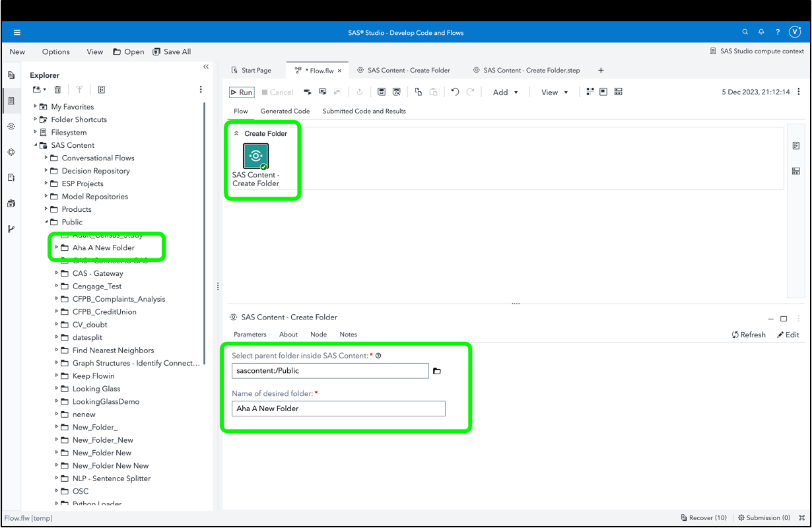The width and height of the screenshot is (812, 528).
Task: Open Explorer more options vertical dots
Action: 201,90
